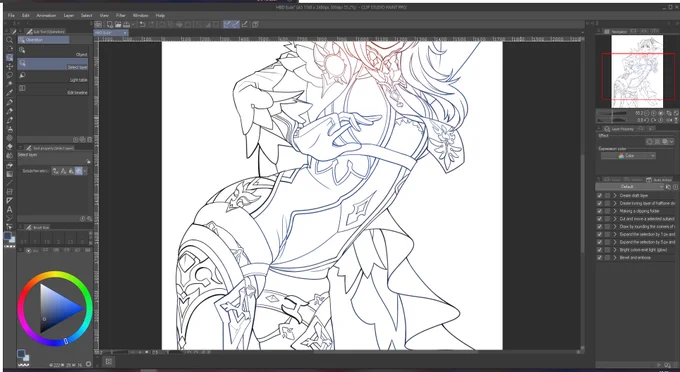
Task: Select the Zoom (magnifier) tool
Action: pyautogui.click(x=9, y=40)
